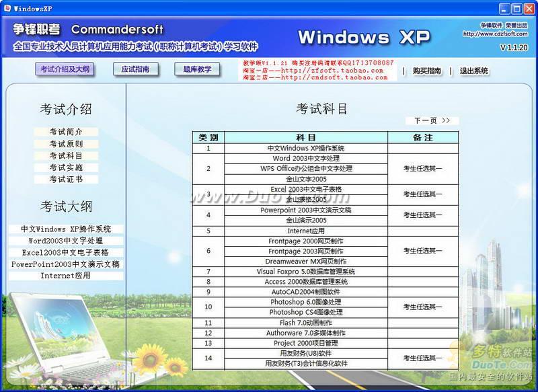The width and height of the screenshot is (538, 392).
Task: Switch to the 应试指南 tab
Action: tap(136, 69)
